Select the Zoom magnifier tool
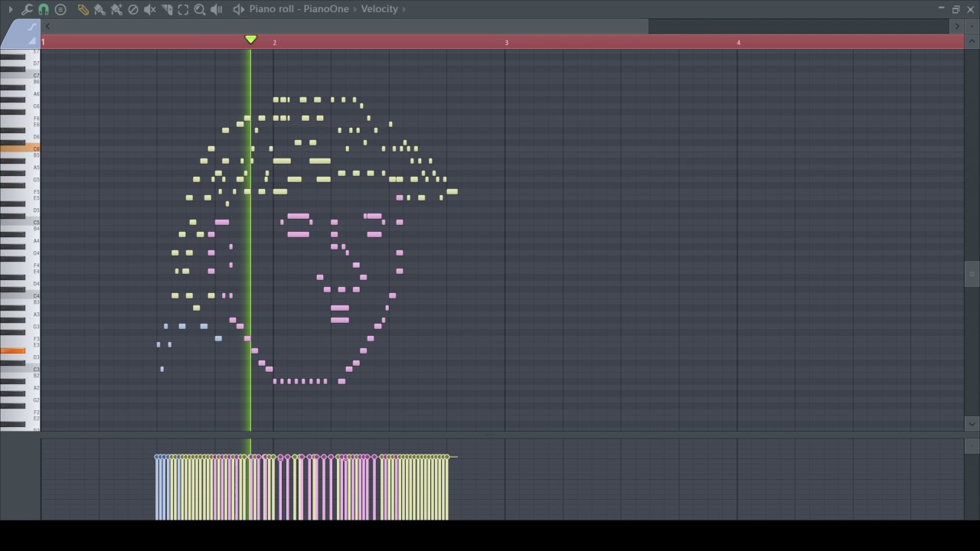The width and height of the screenshot is (980, 551). click(200, 9)
